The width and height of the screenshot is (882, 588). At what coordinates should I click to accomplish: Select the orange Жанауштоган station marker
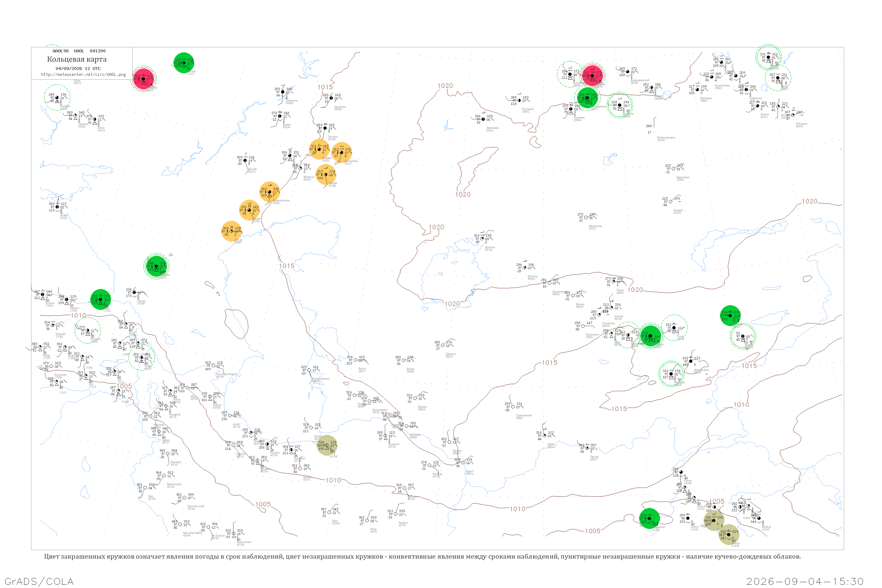(x=270, y=192)
